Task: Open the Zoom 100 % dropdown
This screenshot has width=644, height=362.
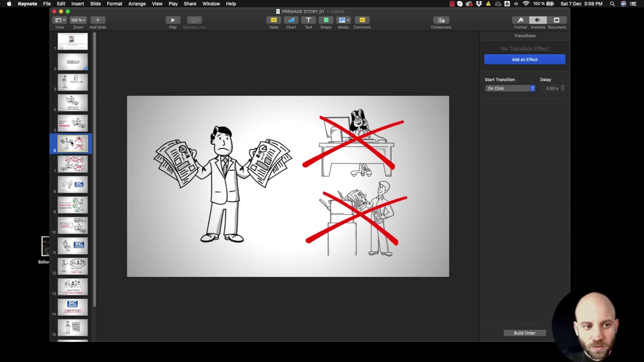Action: pyautogui.click(x=78, y=20)
